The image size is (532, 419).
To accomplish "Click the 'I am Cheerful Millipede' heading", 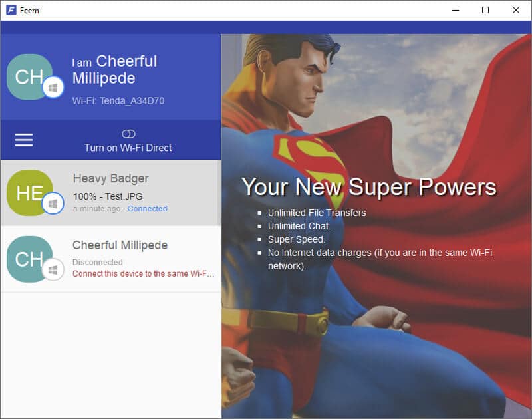I will (114, 70).
